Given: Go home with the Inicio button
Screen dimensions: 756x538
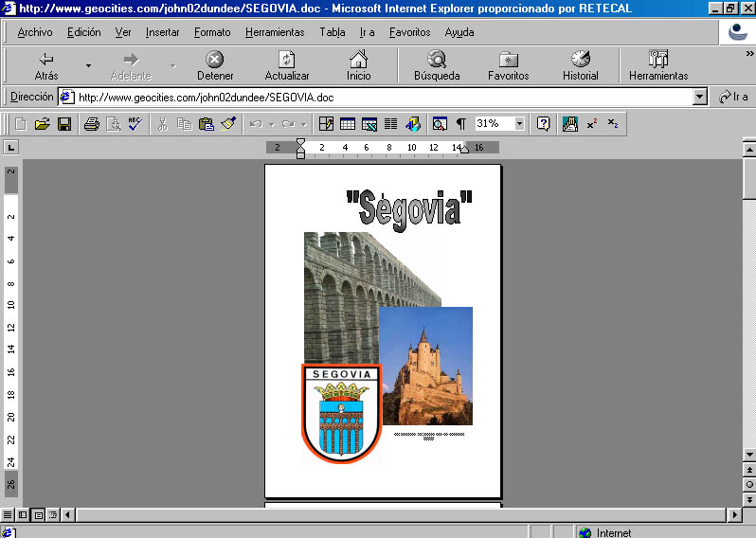Looking at the screenshot, I should coord(358,65).
